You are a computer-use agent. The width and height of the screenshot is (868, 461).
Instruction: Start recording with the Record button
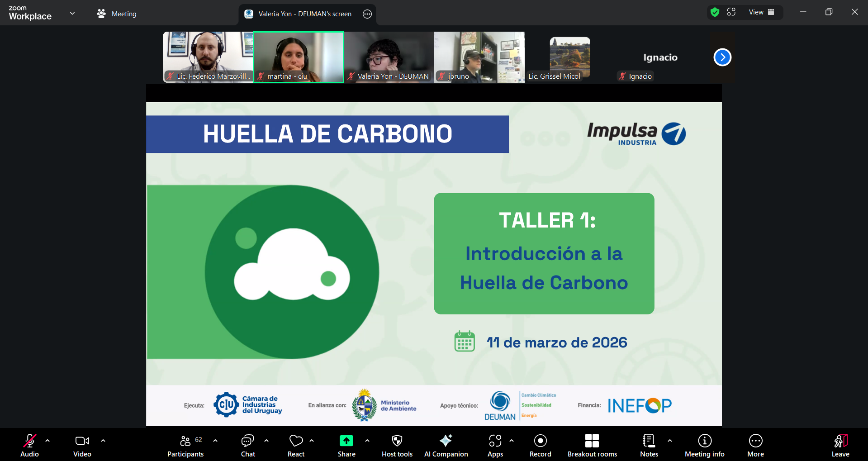541,446
